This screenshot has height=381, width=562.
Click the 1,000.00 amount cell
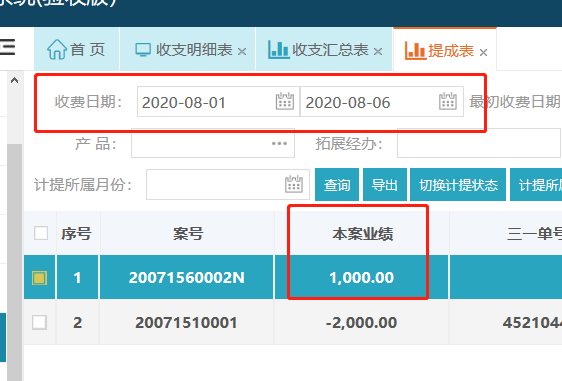coord(362,277)
